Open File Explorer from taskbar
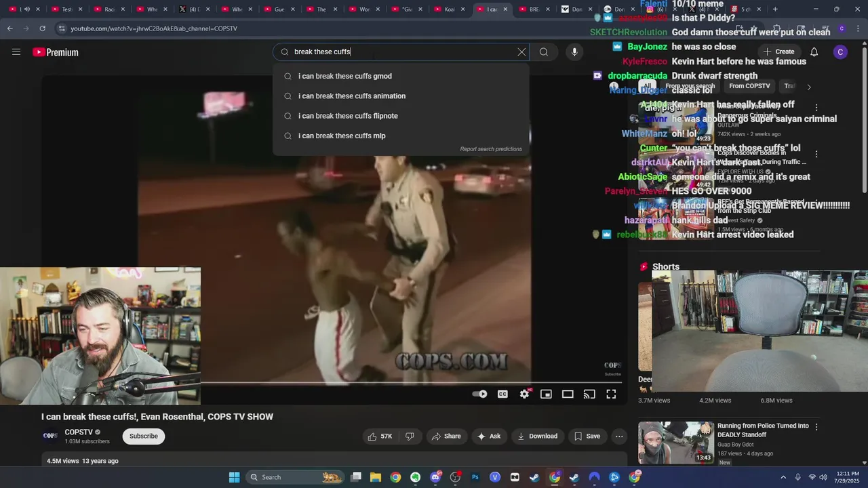868x488 pixels. click(376, 477)
